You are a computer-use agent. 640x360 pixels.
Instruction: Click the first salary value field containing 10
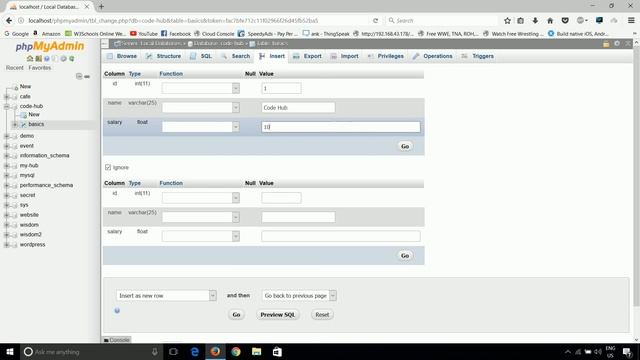pos(341,127)
